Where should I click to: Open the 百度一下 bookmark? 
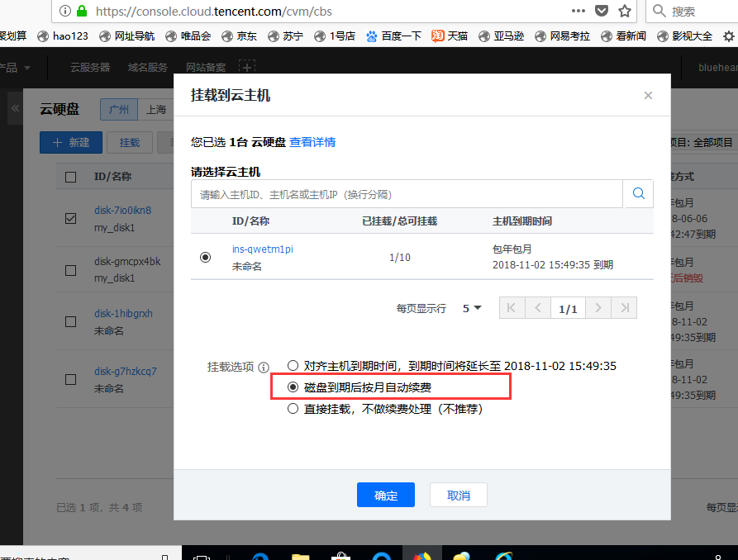[x=393, y=36]
